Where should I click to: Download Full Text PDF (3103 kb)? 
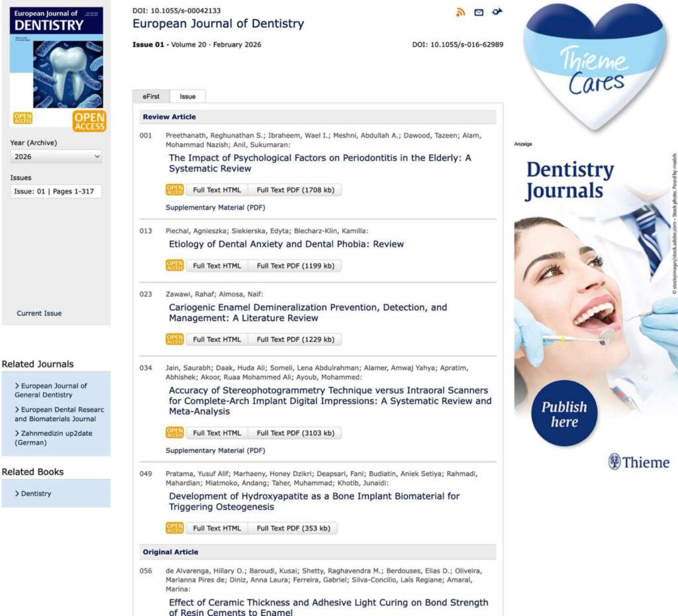coord(295,433)
